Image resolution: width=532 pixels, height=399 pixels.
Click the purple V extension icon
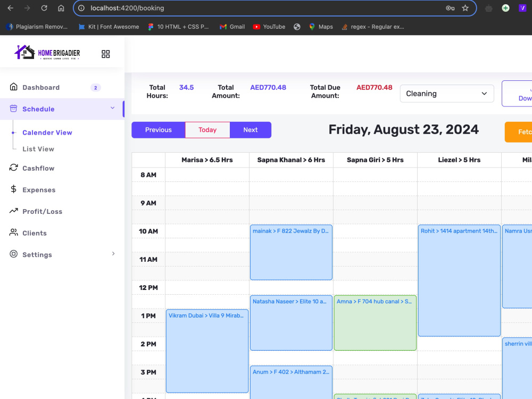pos(522,8)
